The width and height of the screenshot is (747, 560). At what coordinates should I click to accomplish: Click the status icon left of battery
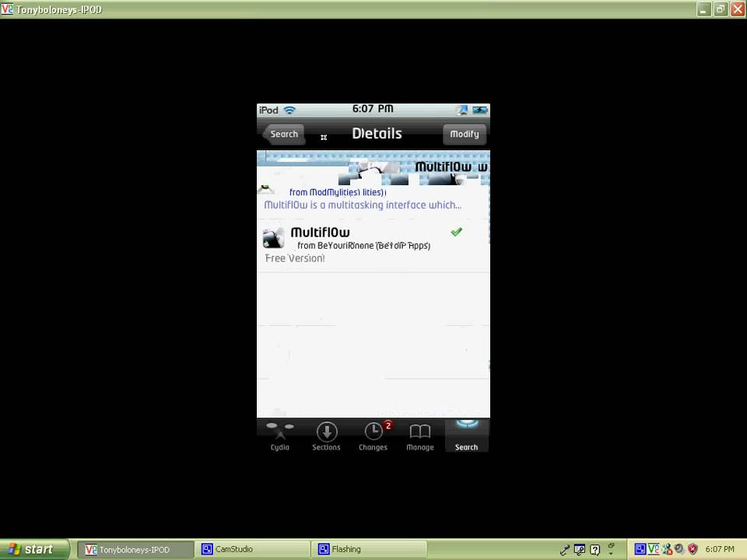coord(462,110)
